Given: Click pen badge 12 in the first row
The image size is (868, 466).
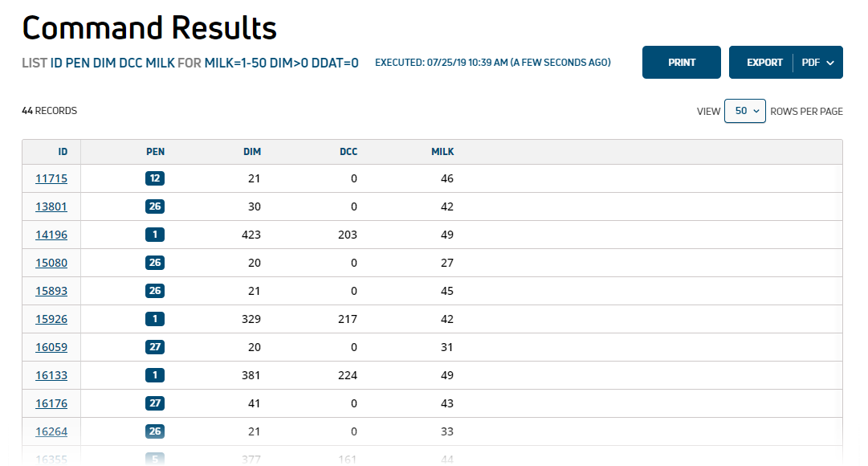Looking at the screenshot, I should pos(155,178).
